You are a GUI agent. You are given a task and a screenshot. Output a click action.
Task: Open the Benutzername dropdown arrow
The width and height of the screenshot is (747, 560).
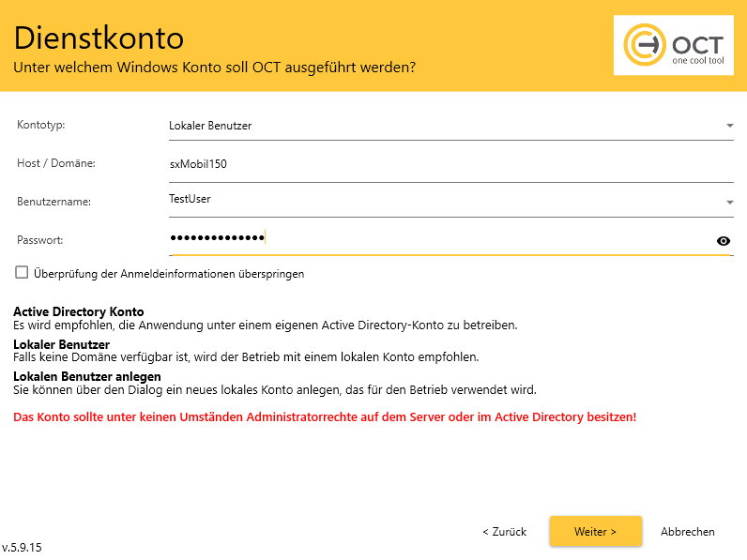tap(729, 202)
